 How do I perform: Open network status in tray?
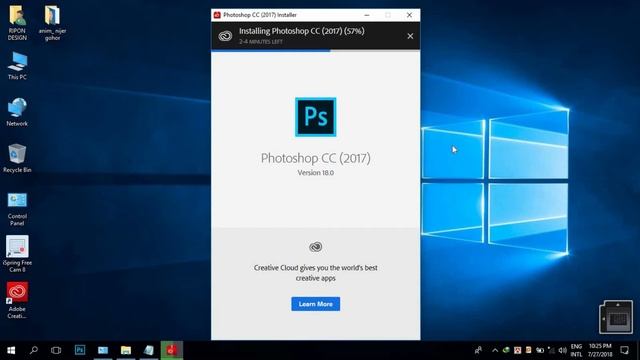[x=551, y=350]
